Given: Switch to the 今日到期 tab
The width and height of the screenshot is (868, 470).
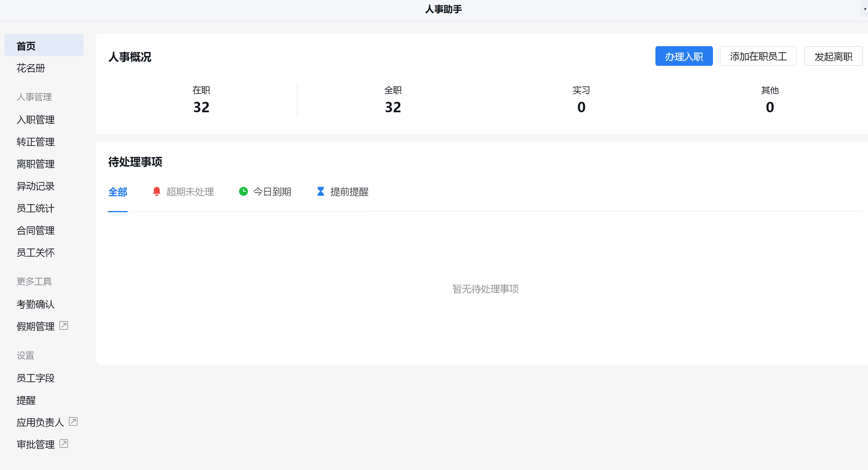Looking at the screenshot, I should coord(265,192).
